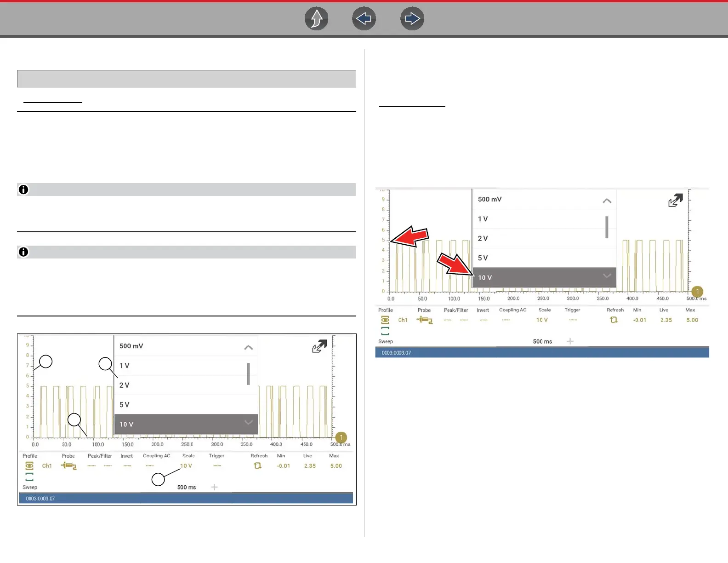Click the blue 0003:0003.07 bar in right figure
The height and width of the screenshot is (563, 728).
tap(542, 353)
